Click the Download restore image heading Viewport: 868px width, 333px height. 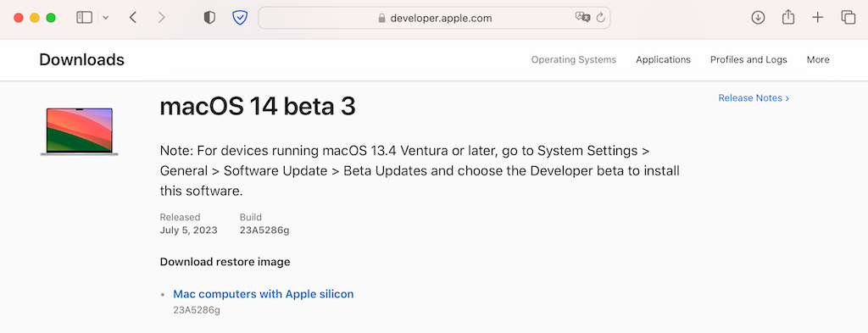(225, 262)
